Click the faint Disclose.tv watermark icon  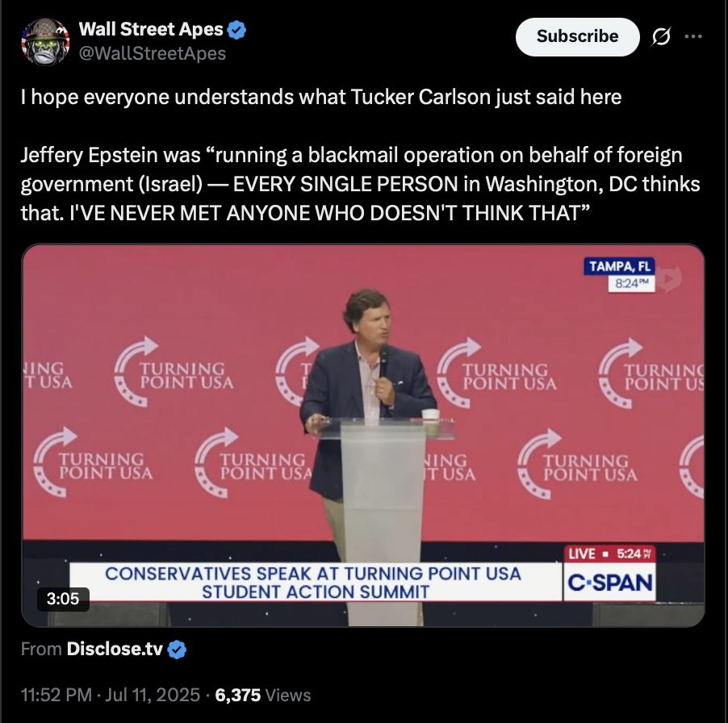pos(669,278)
